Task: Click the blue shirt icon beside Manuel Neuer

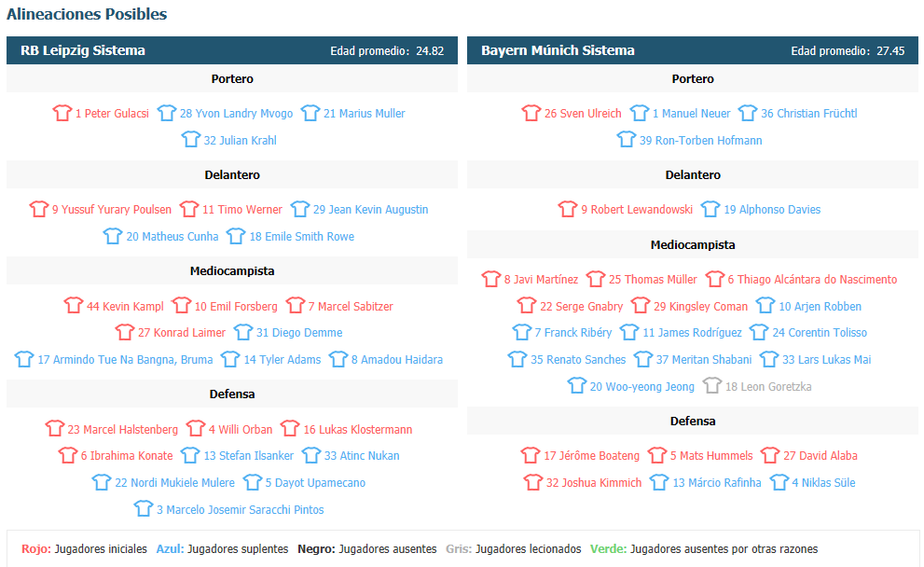Action: tap(640, 113)
